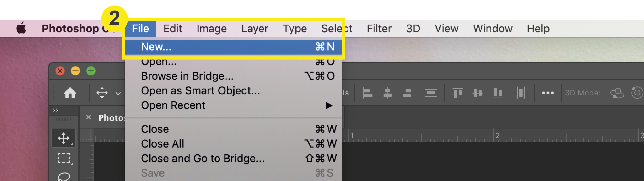Align bottom edges in the options bar
This screenshot has height=181, width=644.
point(498,93)
